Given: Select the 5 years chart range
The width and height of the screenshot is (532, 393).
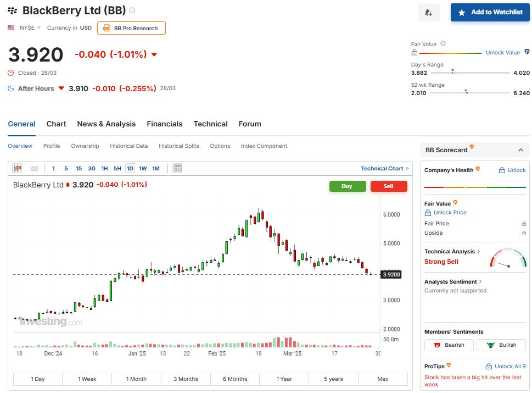Looking at the screenshot, I should [x=333, y=379].
